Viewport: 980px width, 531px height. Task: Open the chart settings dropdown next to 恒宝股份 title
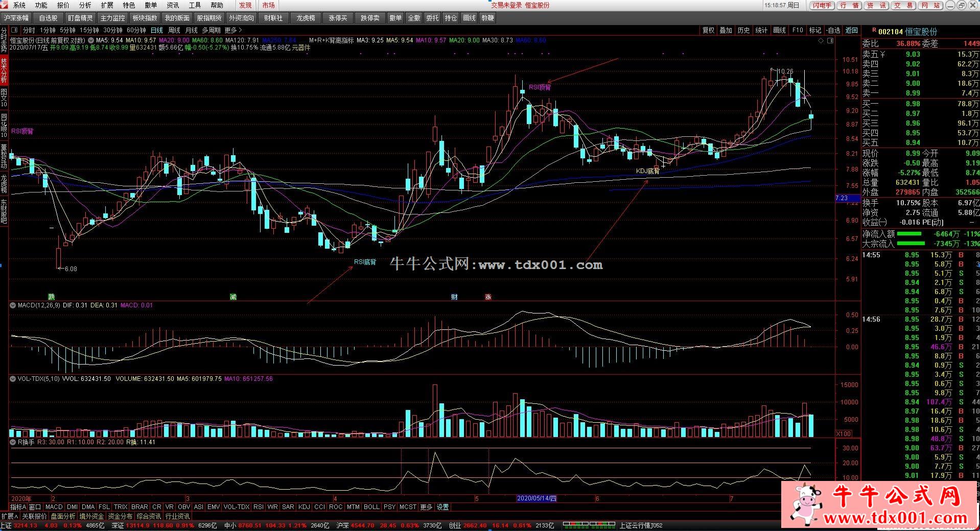(x=91, y=40)
